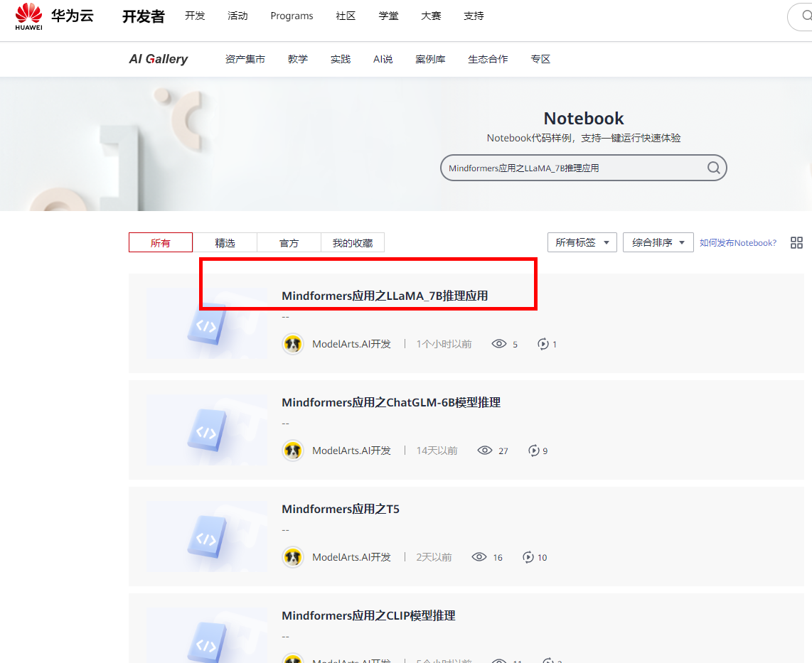Open 案例库 in AI Gallery navigation
The image size is (812, 663).
pyautogui.click(x=430, y=59)
